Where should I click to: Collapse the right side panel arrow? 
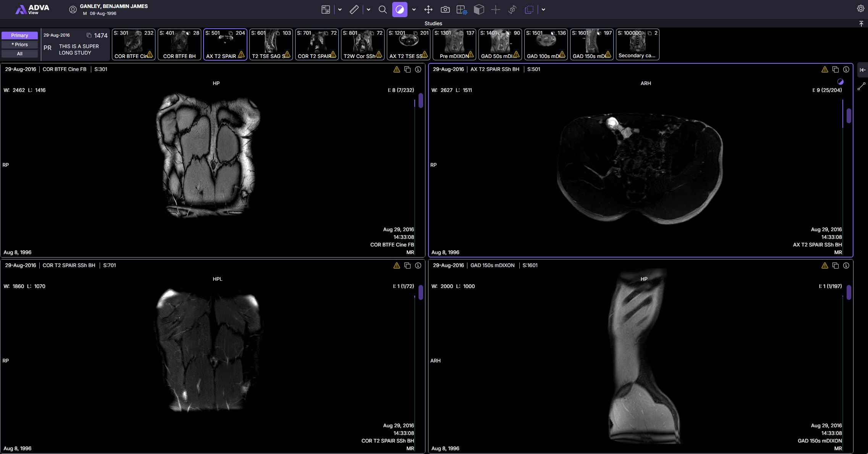pos(863,70)
